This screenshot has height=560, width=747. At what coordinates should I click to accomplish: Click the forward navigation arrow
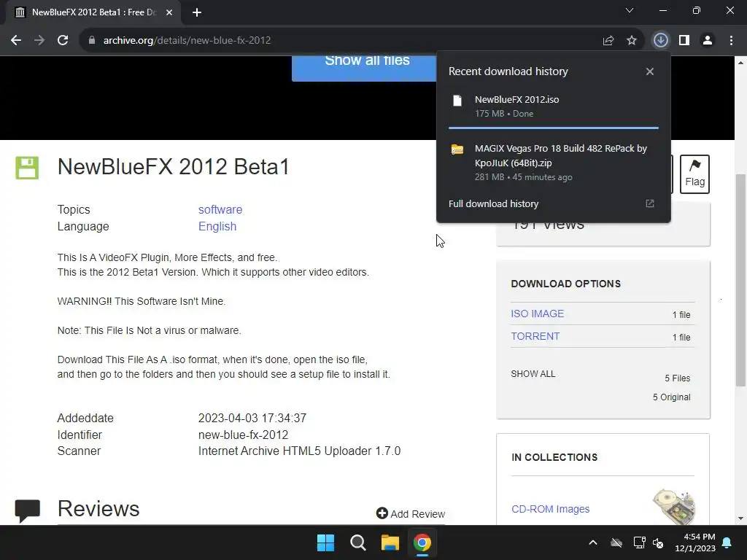click(x=39, y=41)
